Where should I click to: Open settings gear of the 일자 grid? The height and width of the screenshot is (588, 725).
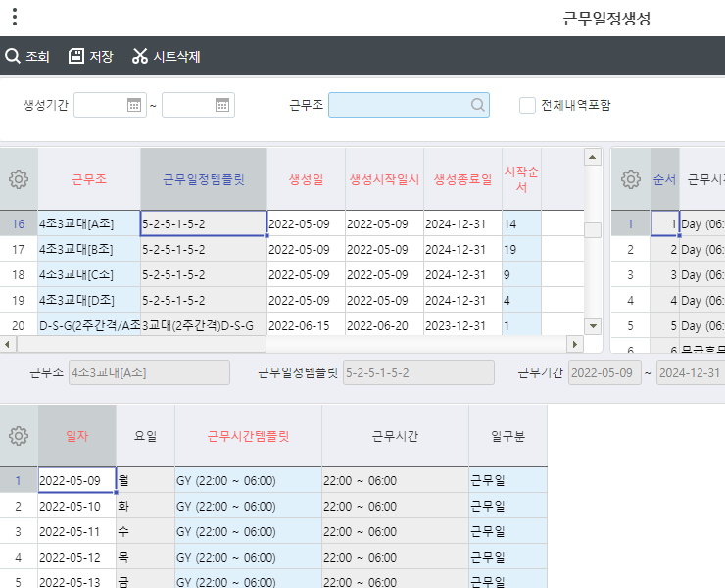[x=19, y=436]
